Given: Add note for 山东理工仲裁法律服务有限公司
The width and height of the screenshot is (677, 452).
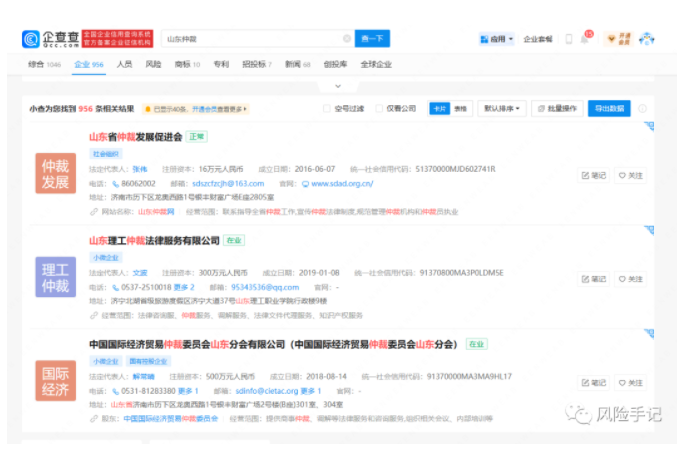Looking at the screenshot, I should point(594,279).
